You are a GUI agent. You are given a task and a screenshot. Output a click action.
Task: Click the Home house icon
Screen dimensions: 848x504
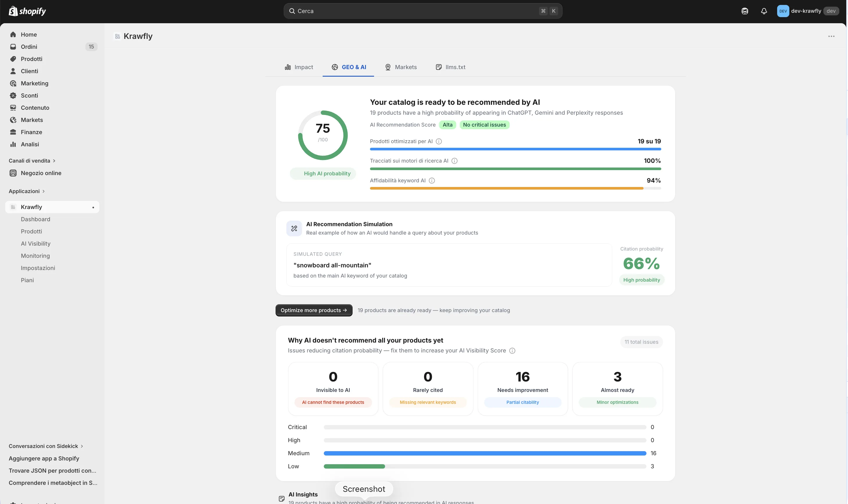coord(13,35)
